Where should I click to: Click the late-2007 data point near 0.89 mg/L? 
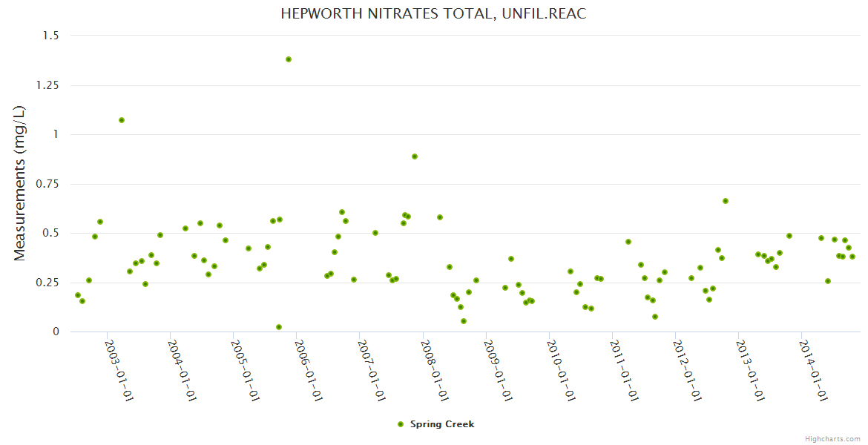[415, 156]
